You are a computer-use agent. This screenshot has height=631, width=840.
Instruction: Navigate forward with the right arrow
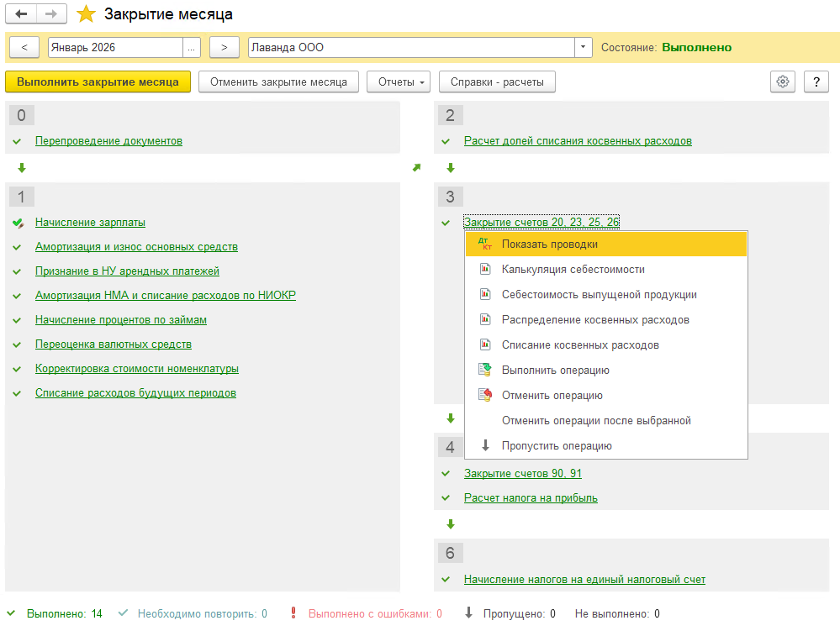point(51,14)
